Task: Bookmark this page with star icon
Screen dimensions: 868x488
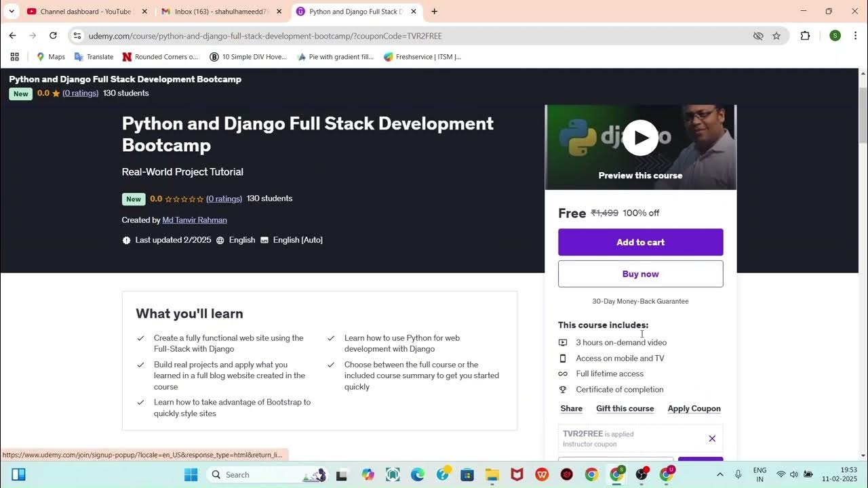Action: 776,36
